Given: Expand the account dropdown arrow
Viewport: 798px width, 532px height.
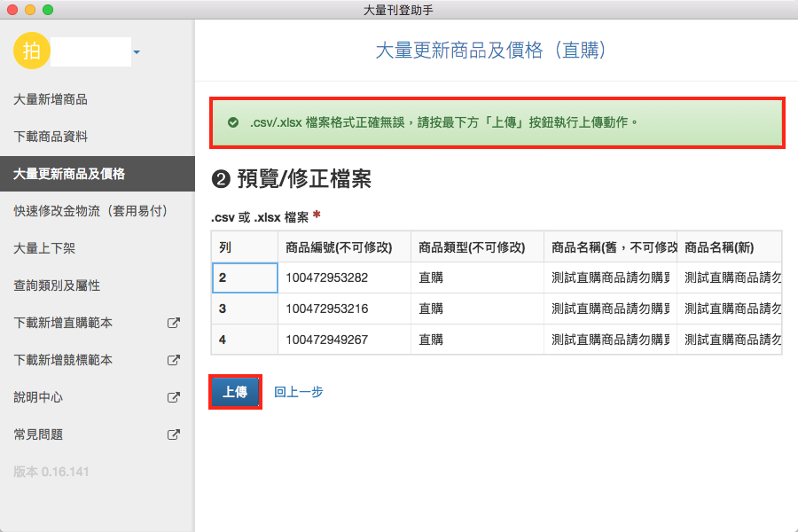Looking at the screenshot, I should coord(137,53).
